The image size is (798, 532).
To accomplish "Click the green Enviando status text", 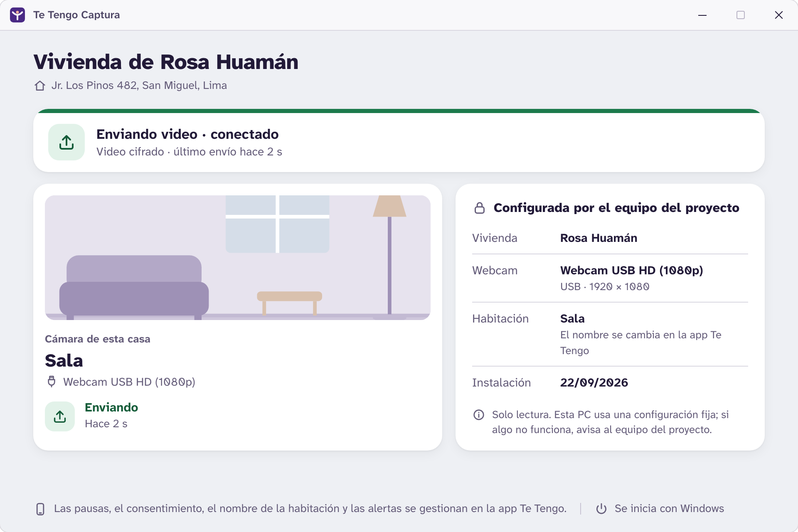I will [x=111, y=407].
